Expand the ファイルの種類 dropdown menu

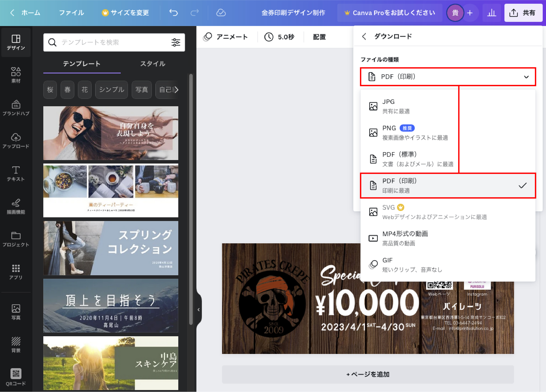pyautogui.click(x=447, y=76)
